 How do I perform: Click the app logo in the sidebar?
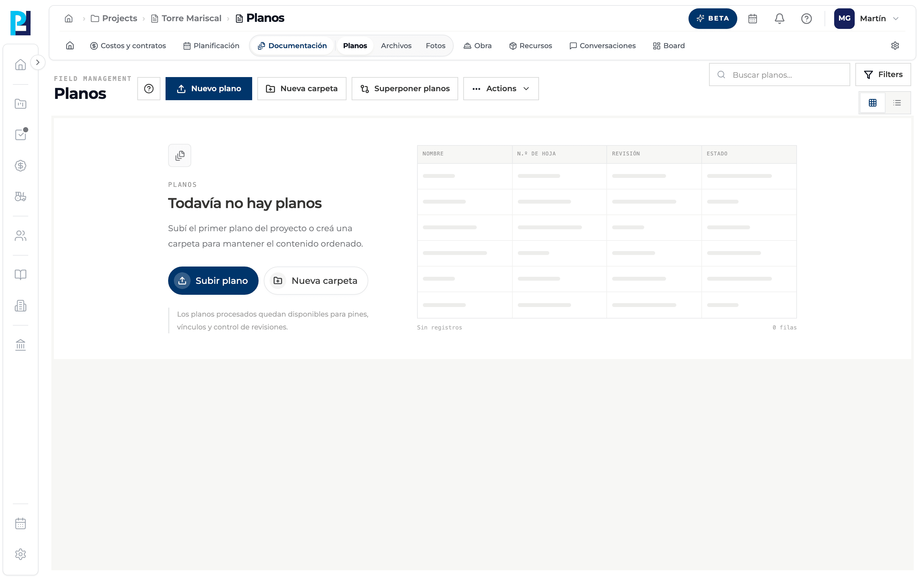[20, 23]
